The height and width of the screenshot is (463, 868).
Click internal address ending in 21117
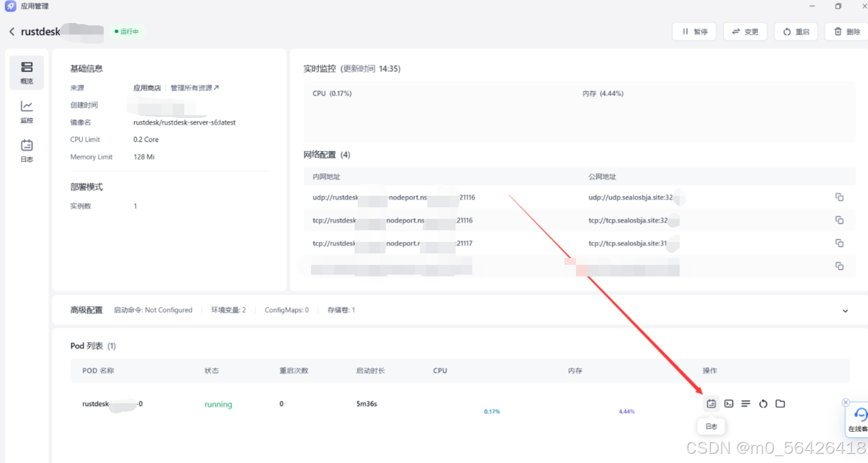point(393,243)
